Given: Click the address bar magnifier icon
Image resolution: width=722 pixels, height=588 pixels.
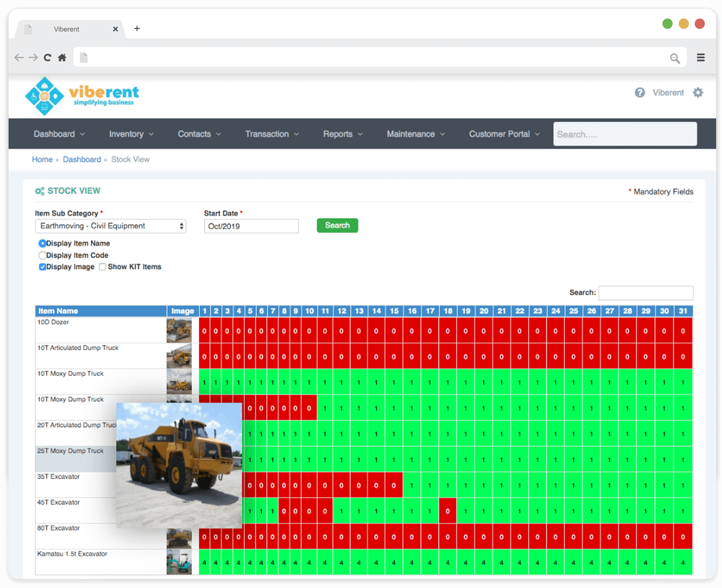Looking at the screenshot, I should pyautogui.click(x=675, y=58).
